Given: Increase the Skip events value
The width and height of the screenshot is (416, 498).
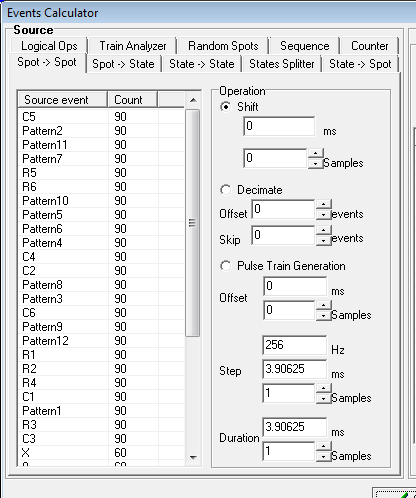Looking at the screenshot, I should 323,230.
